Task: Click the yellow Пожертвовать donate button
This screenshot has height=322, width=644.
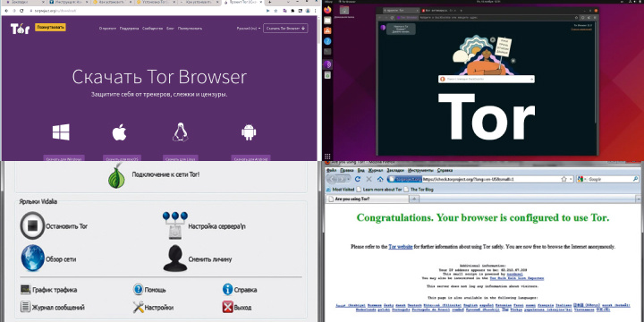Action: click(50, 27)
